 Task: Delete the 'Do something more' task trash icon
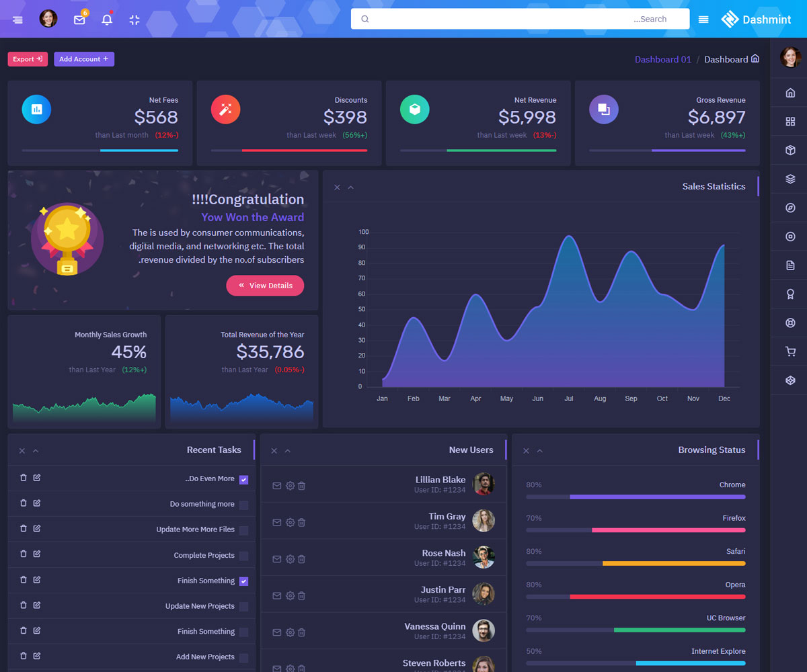24,503
